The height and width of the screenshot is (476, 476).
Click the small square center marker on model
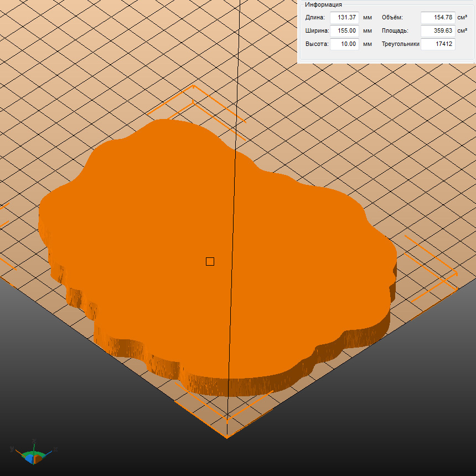coord(210,261)
